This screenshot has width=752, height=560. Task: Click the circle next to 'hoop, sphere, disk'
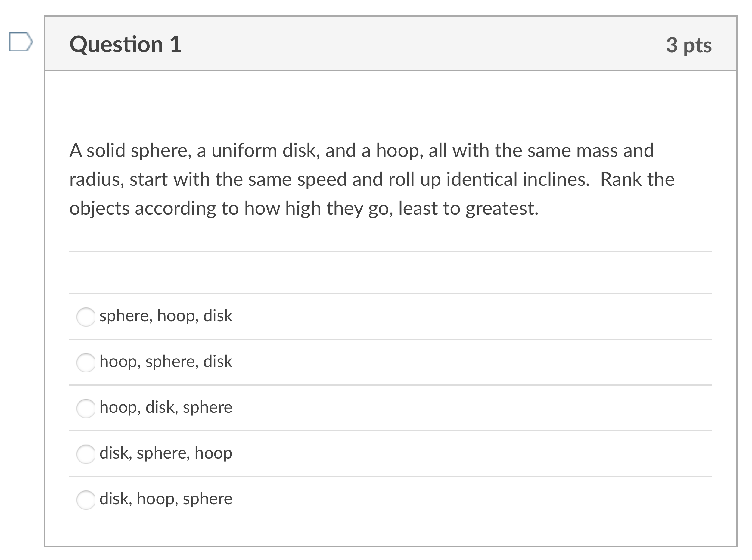pyautogui.click(x=87, y=363)
